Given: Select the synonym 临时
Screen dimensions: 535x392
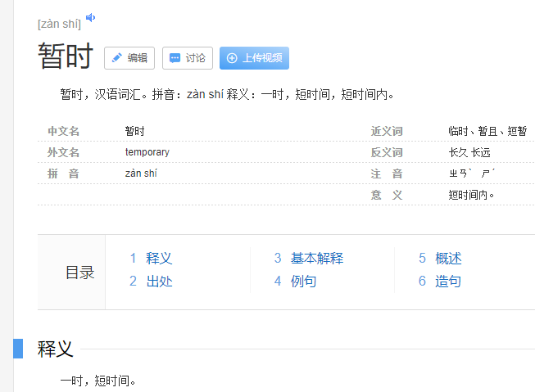Looking at the screenshot, I should [x=459, y=131].
